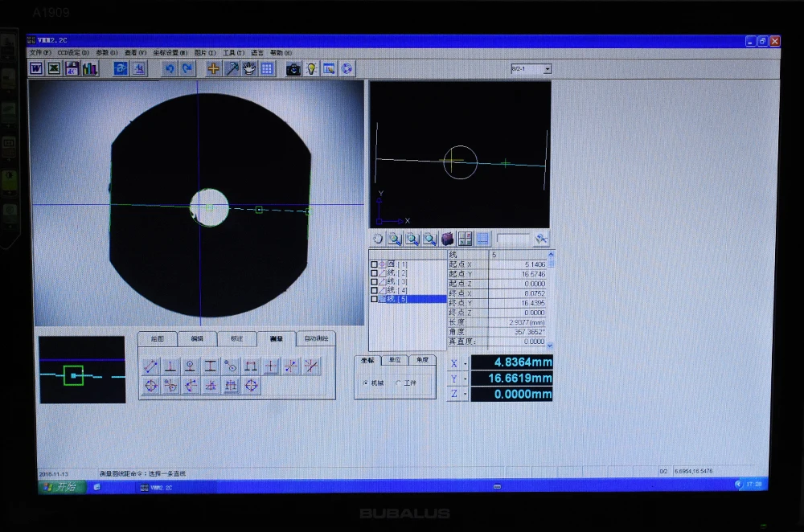Viewport: 804px width, 532px height.
Task: Open the top-right combo box dropdown
Action: pos(548,68)
